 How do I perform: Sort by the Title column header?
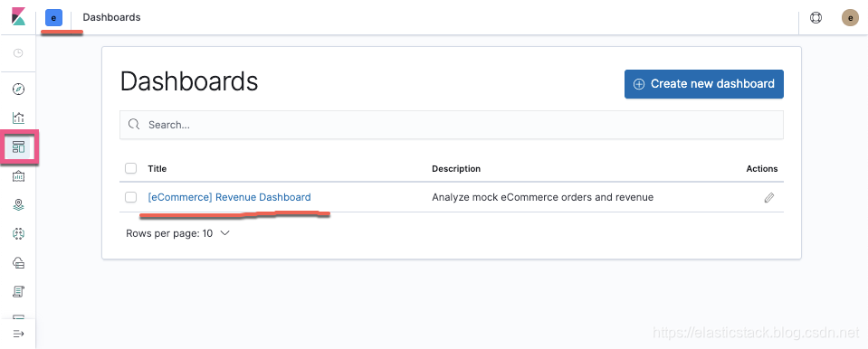(157, 168)
